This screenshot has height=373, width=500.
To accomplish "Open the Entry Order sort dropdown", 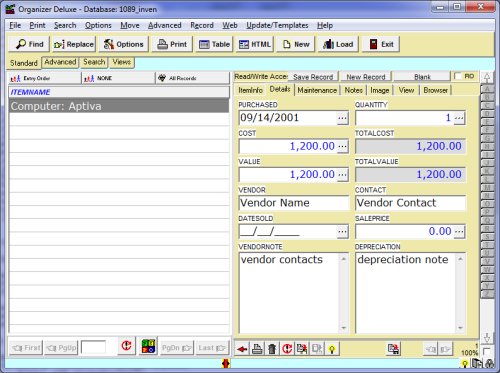I will [x=44, y=78].
